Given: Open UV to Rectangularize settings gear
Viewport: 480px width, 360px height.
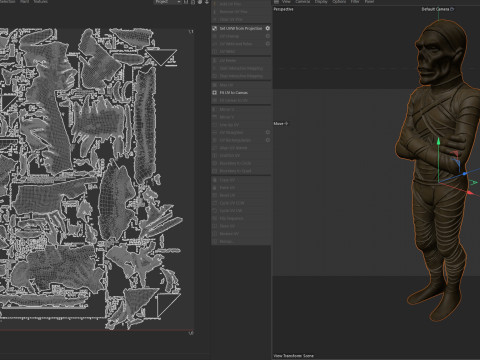Looking at the screenshot, I should click(x=268, y=140).
